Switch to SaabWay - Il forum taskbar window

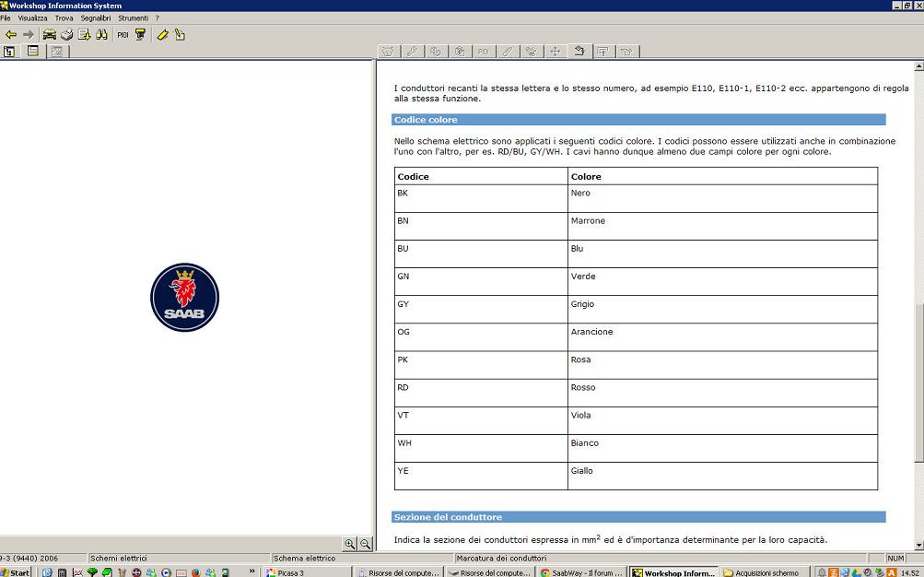[581, 572]
